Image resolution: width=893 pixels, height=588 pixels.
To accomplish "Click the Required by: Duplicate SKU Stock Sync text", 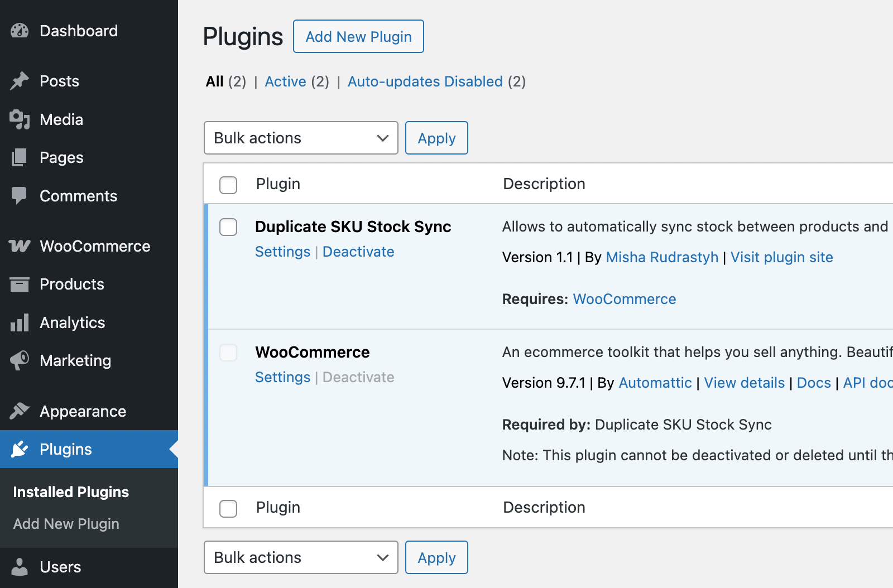I will coord(637,425).
